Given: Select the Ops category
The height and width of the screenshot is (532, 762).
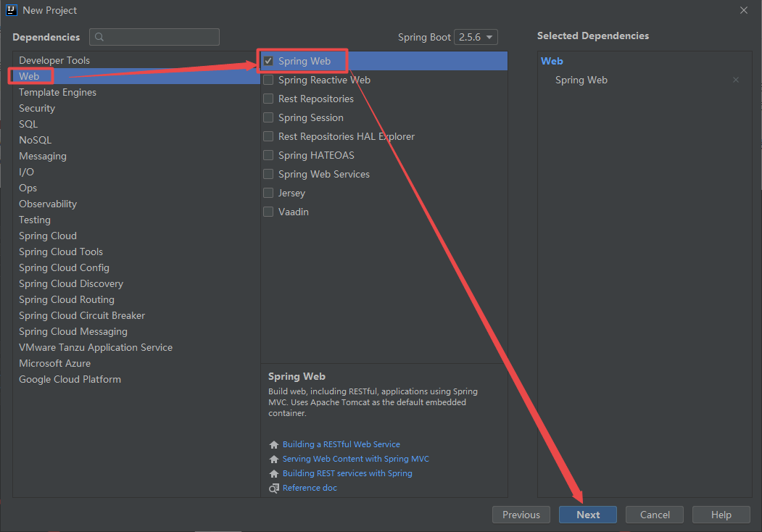Looking at the screenshot, I should tap(136, 188).
